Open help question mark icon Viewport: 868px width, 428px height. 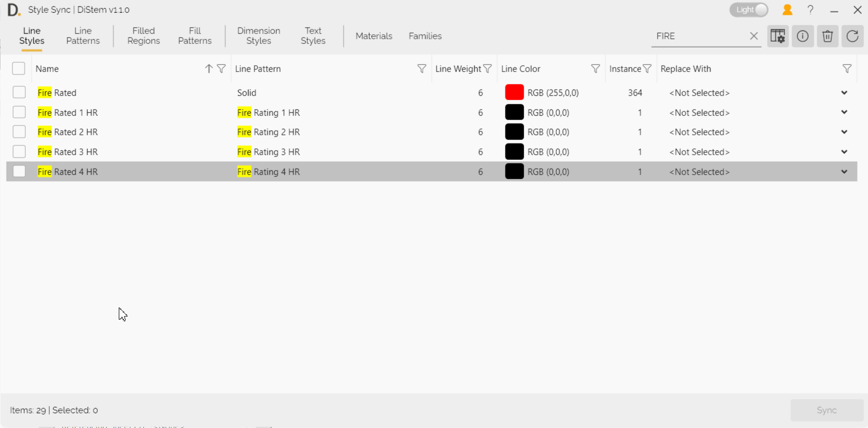click(x=811, y=10)
